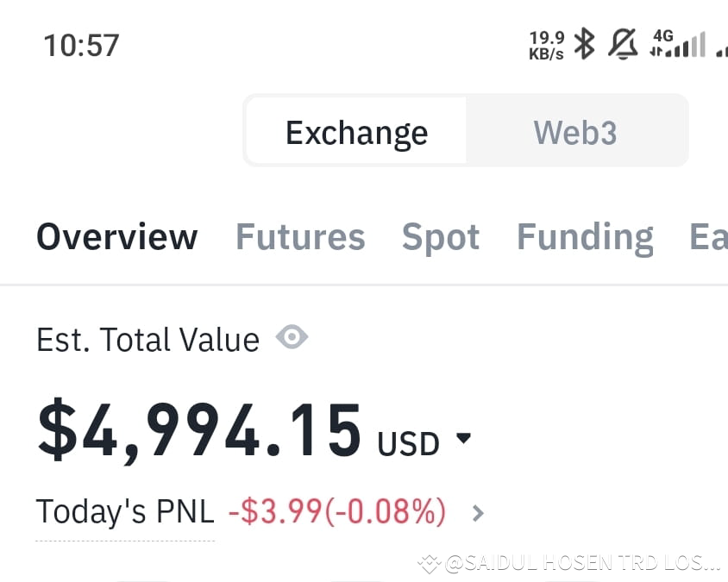Tap the Binance logo in the watermark

(429, 564)
